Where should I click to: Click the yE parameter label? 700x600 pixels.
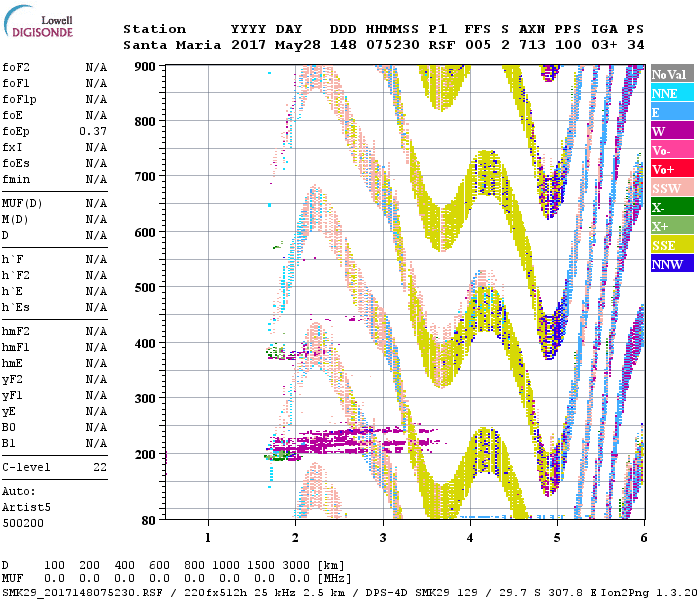[x=9, y=412]
